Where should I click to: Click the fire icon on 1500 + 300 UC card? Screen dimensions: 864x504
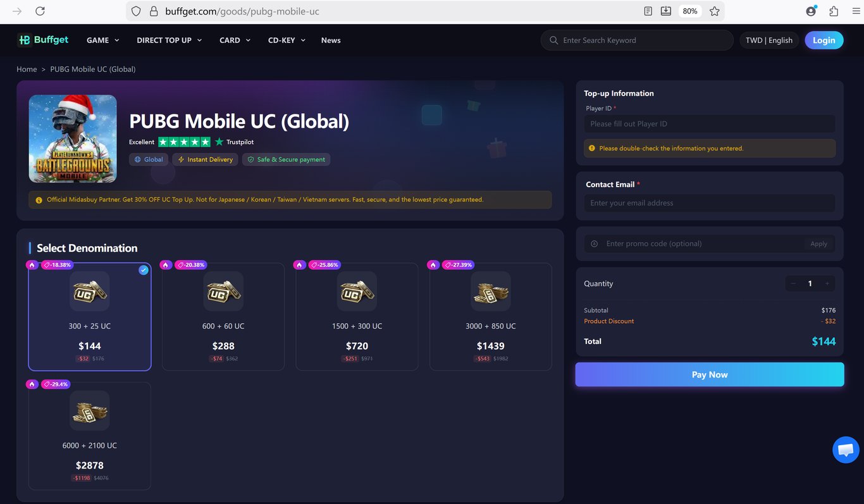click(x=299, y=265)
